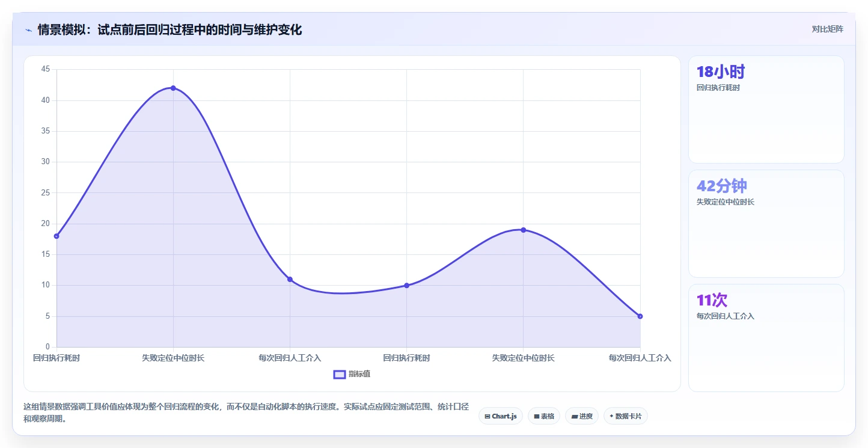868x448 pixels.
Task: Click the data point at value 42
Action: click(x=173, y=88)
